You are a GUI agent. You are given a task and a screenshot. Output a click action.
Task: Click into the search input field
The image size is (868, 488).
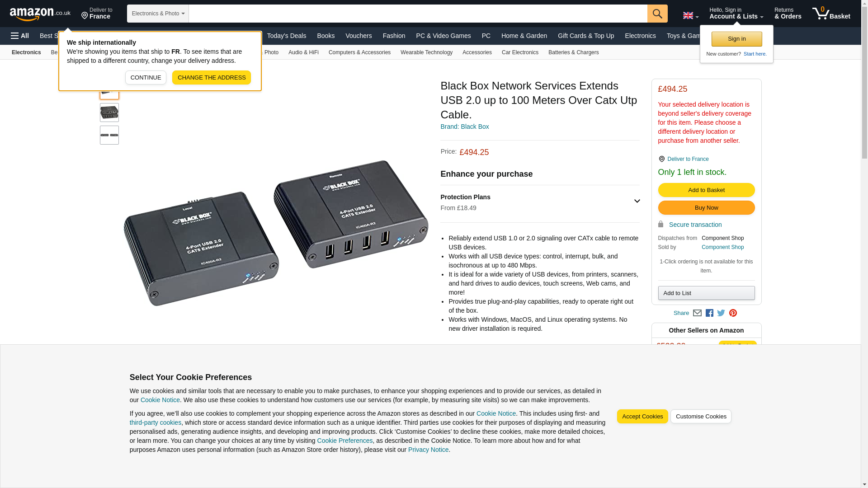[x=418, y=14]
